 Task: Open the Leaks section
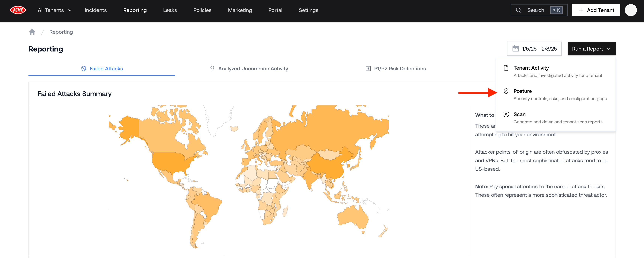tap(170, 10)
